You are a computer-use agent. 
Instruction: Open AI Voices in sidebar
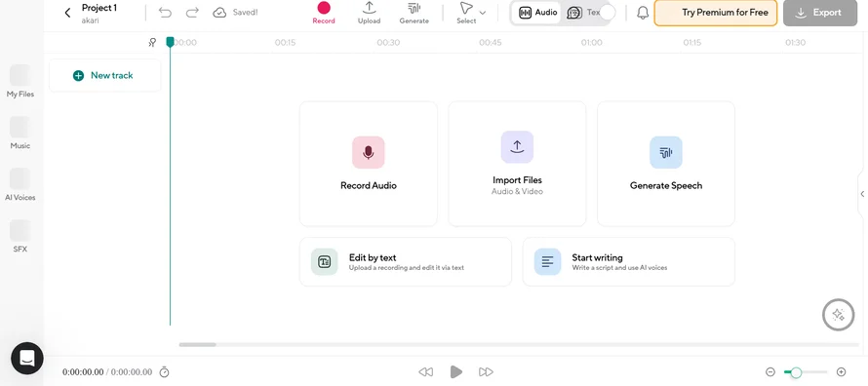(x=20, y=184)
